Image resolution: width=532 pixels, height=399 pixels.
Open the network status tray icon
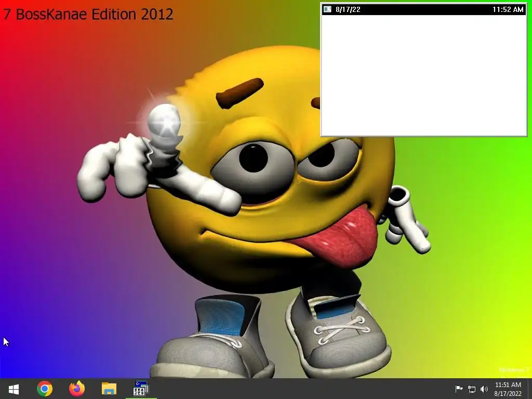coord(472,389)
